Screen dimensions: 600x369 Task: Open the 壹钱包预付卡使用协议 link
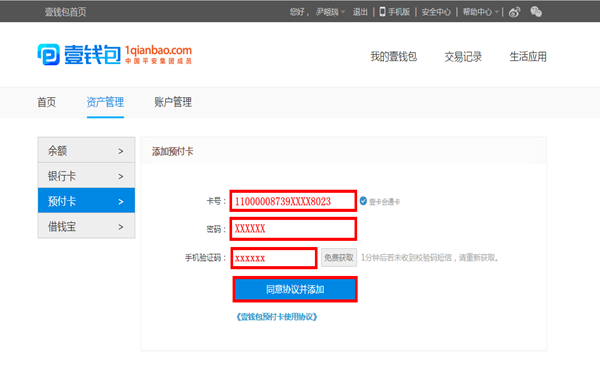click(277, 317)
